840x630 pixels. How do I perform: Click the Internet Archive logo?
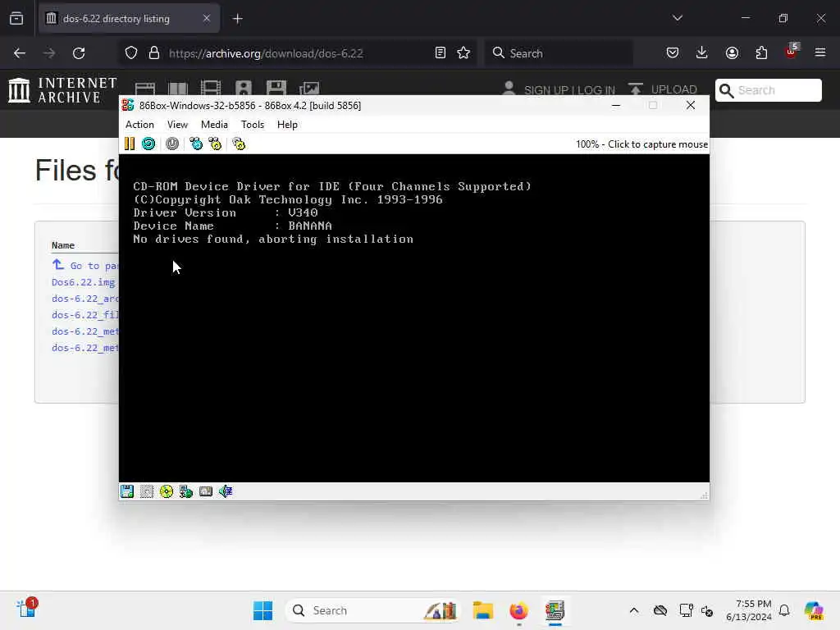(x=62, y=90)
